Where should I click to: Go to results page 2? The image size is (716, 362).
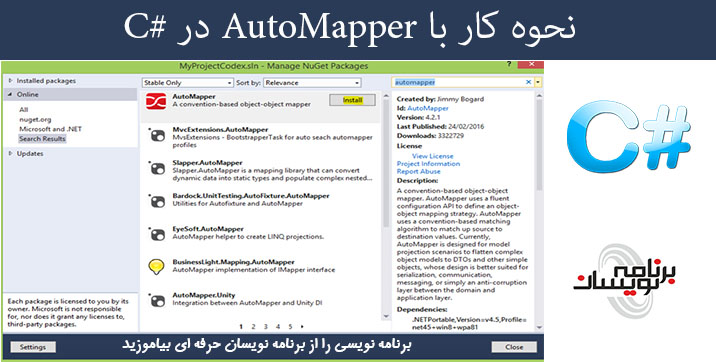(x=253, y=326)
